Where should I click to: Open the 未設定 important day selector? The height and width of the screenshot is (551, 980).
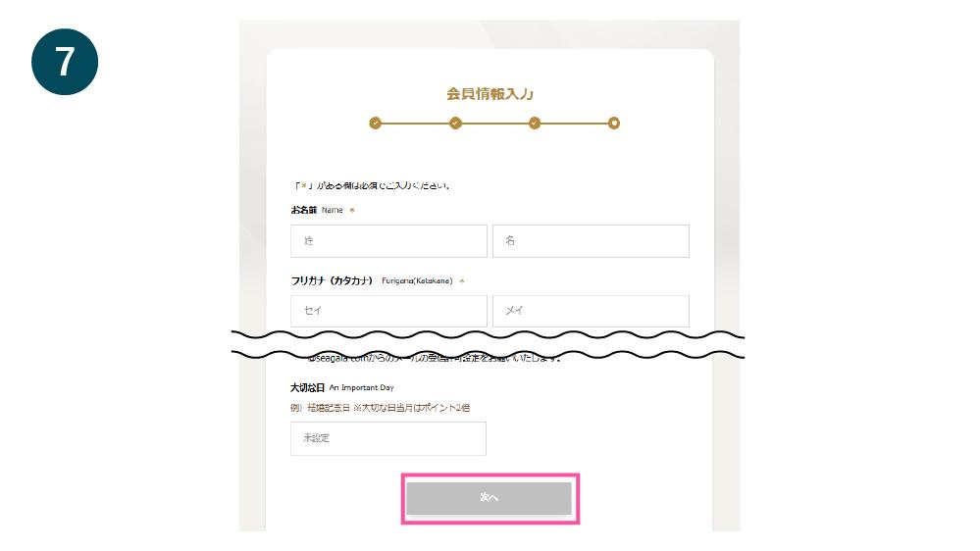coord(388,439)
